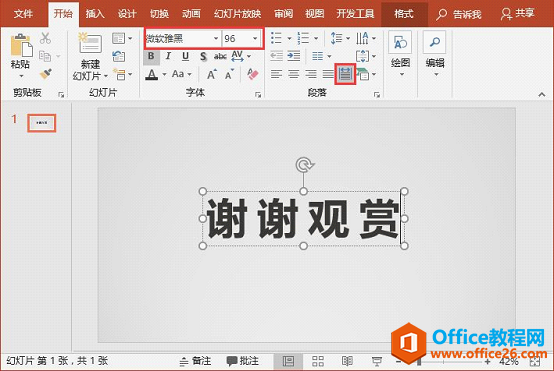
Task: Start Slide Show from status bar
Action: tap(377, 361)
